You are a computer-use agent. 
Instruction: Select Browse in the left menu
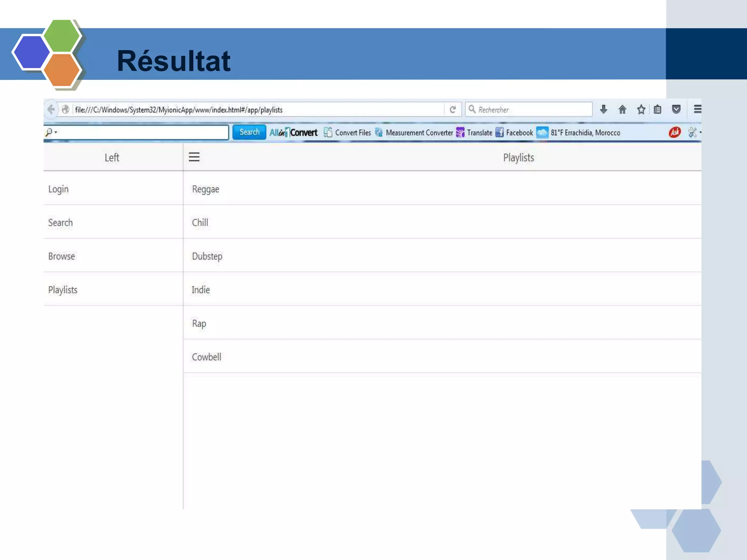pos(61,256)
